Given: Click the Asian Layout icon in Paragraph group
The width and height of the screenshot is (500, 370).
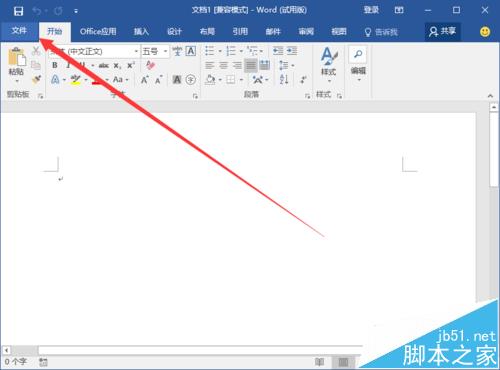Looking at the screenshot, I should pyautogui.click(x=258, y=80).
